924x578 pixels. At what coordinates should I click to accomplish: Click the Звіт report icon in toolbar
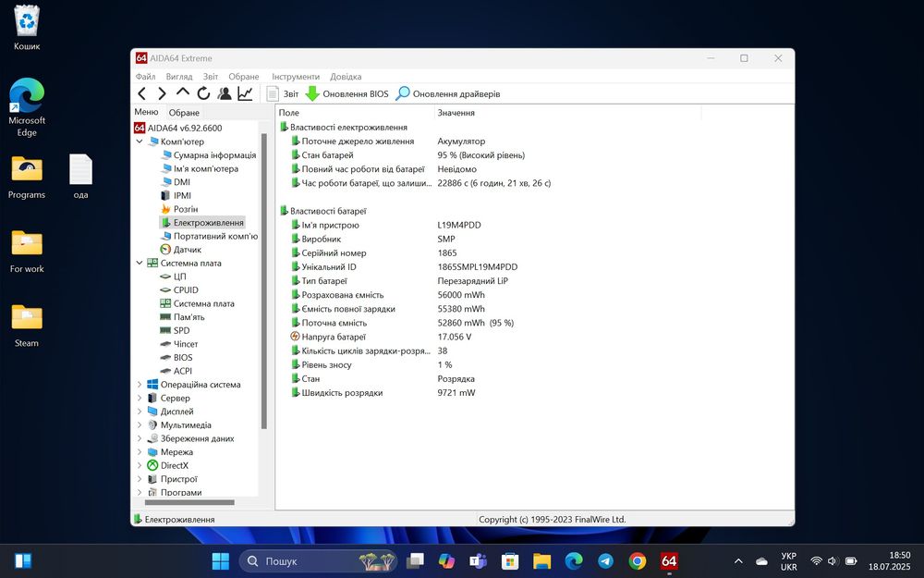283,93
